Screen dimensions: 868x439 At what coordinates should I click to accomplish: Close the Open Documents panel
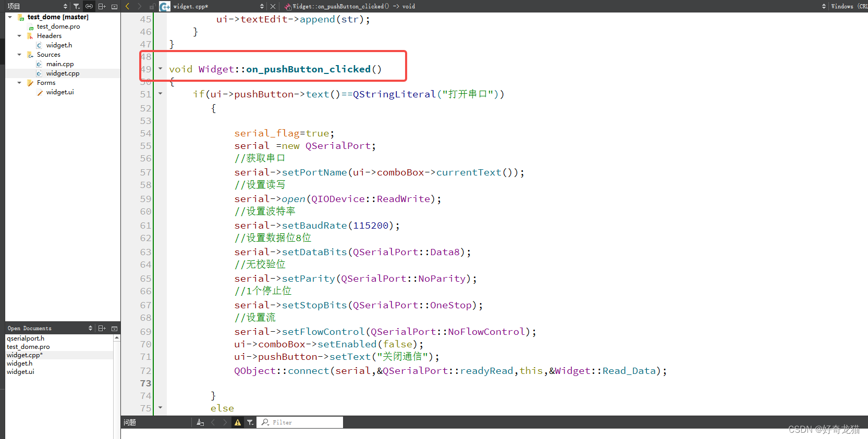tap(114, 329)
